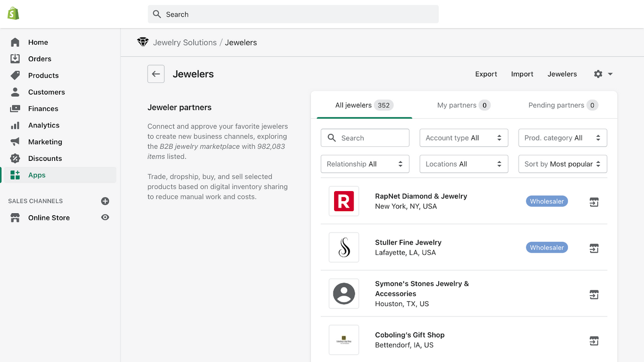Image resolution: width=644 pixels, height=362 pixels.
Task: Go back with the arrow button
Action: pyautogui.click(x=156, y=74)
